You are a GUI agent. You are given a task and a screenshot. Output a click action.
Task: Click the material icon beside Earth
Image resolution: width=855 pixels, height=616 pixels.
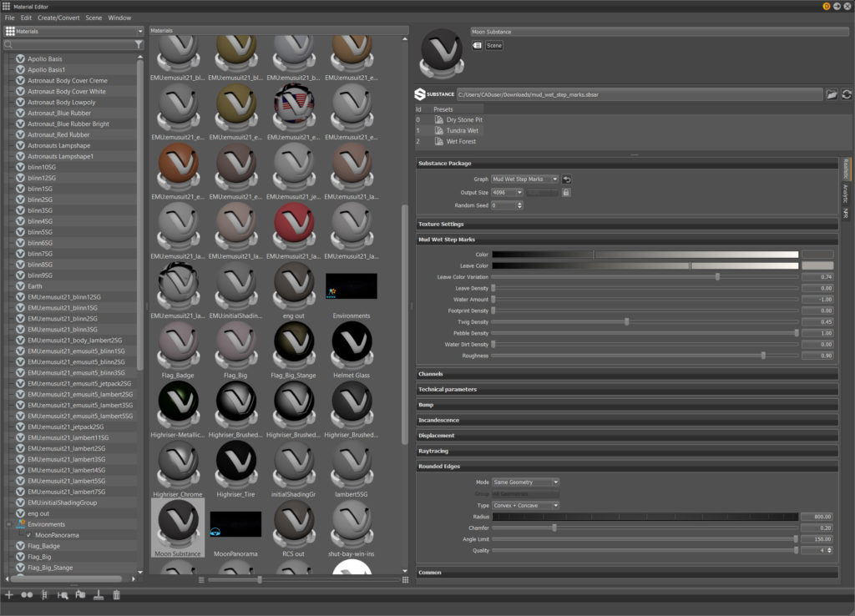pos(20,286)
